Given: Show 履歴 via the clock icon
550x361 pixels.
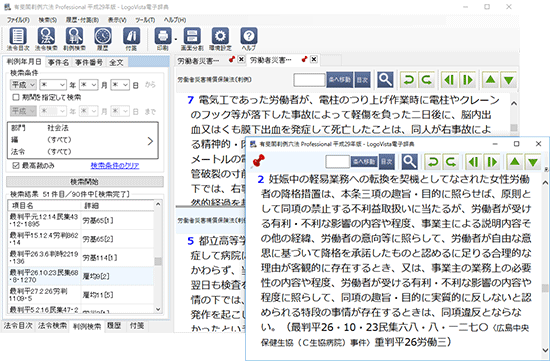Looking at the screenshot, I should (x=103, y=39).
